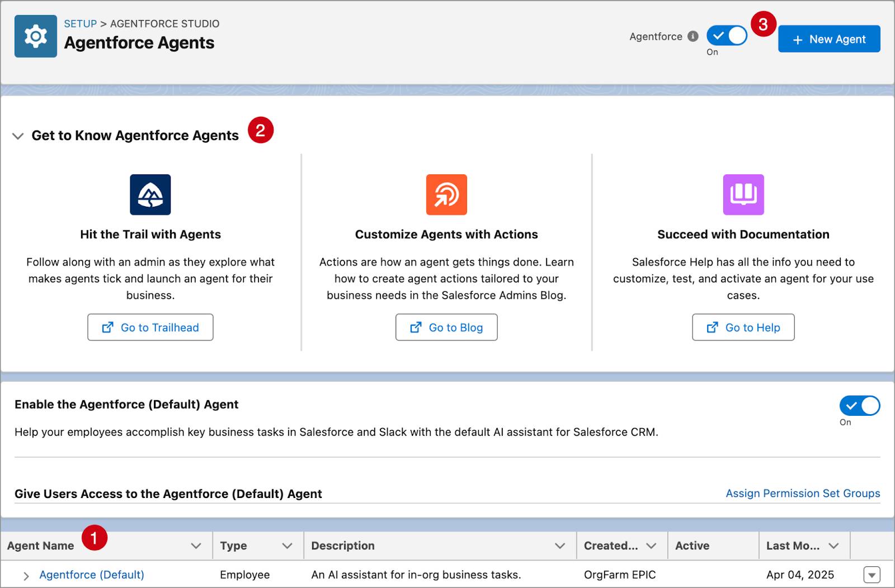Open the Agentforce (Default) agent link
This screenshot has height=588, width=895.
pos(92,575)
